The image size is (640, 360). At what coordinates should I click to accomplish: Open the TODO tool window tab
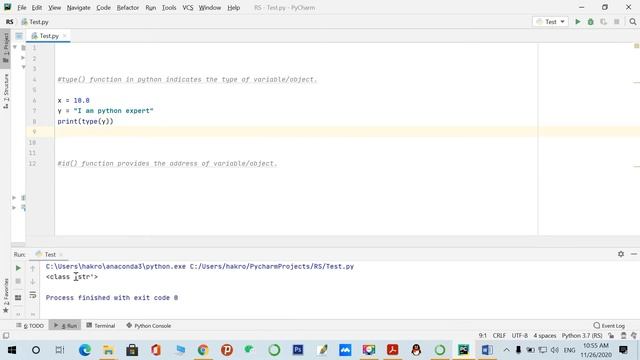point(30,326)
